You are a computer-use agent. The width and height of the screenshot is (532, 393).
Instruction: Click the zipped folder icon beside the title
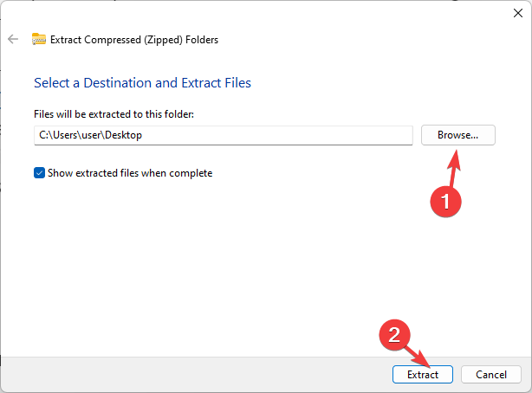point(39,39)
